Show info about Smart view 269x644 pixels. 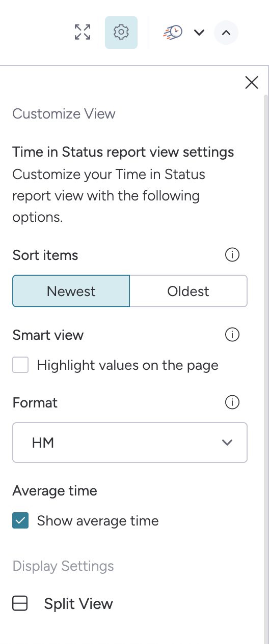coord(232,335)
